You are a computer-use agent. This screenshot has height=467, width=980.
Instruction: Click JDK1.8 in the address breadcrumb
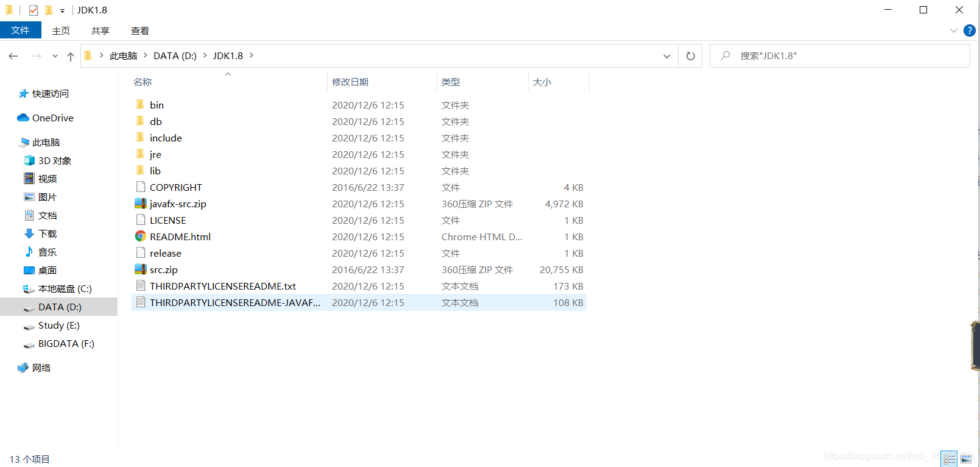pos(228,55)
